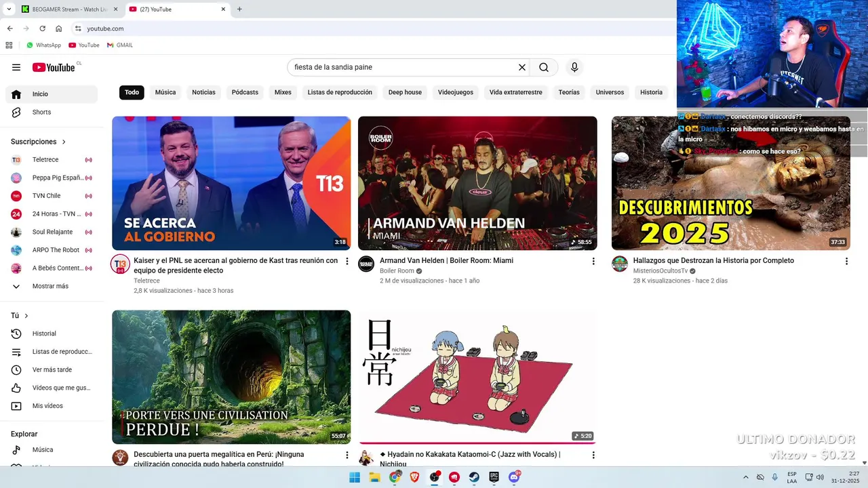Open Steam from the taskbar

coord(474,477)
